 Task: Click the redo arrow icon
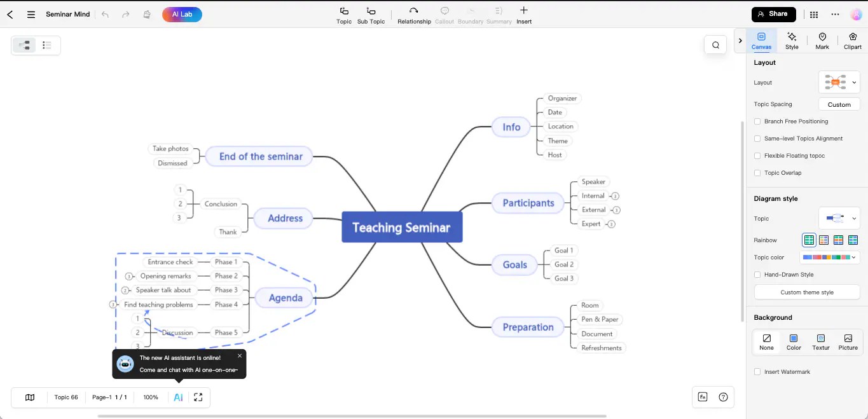(x=126, y=14)
